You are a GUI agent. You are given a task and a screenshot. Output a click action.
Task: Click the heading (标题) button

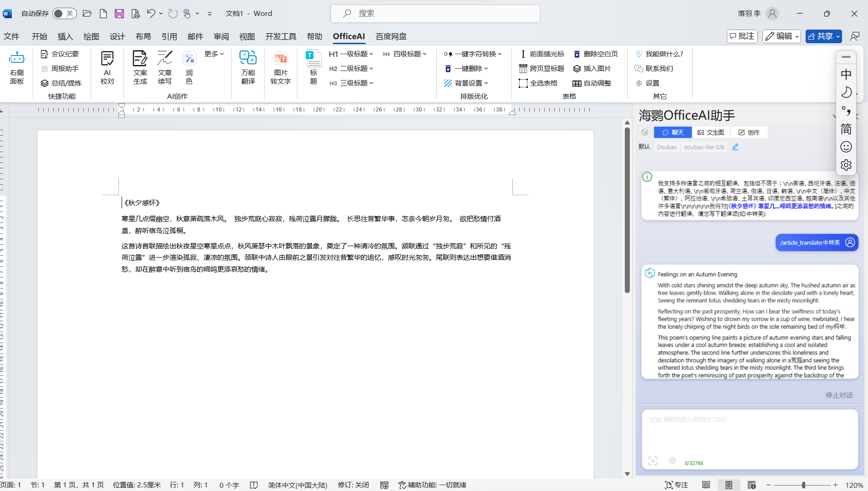313,68
